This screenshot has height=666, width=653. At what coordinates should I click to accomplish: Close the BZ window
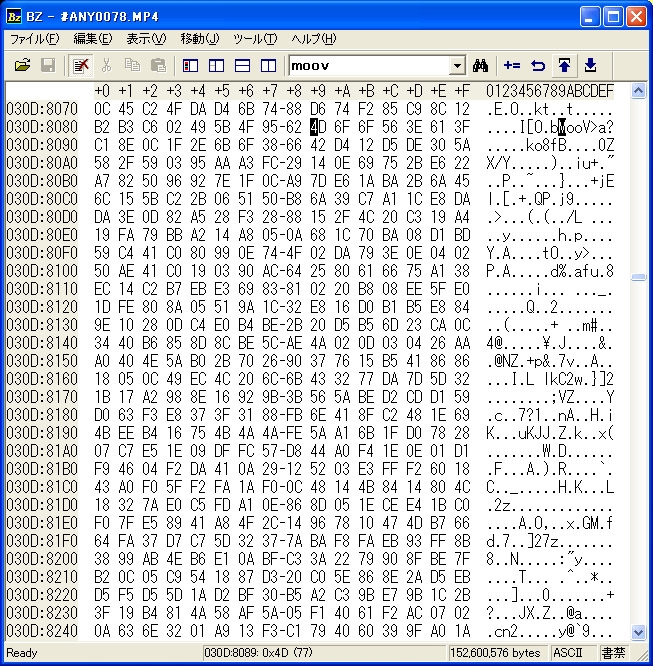click(x=636, y=17)
